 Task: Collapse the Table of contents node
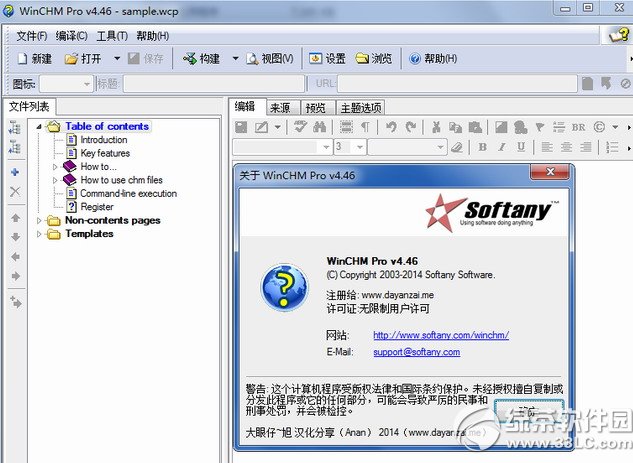pyautogui.click(x=39, y=126)
